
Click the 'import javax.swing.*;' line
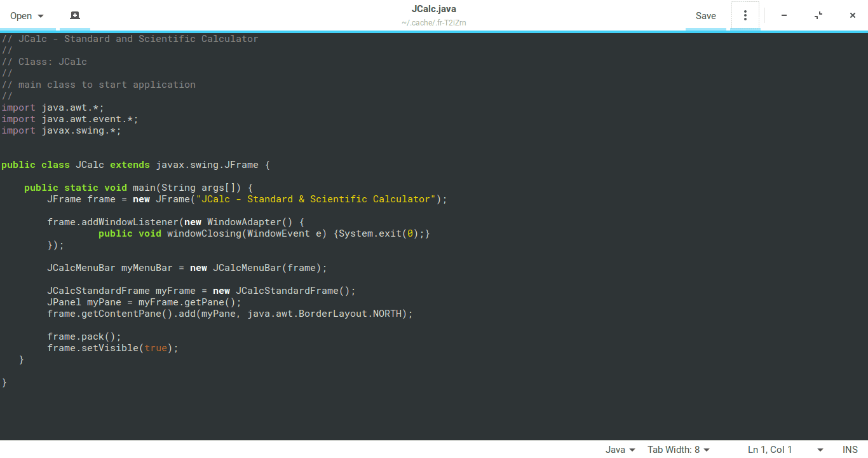tap(61, 130)
